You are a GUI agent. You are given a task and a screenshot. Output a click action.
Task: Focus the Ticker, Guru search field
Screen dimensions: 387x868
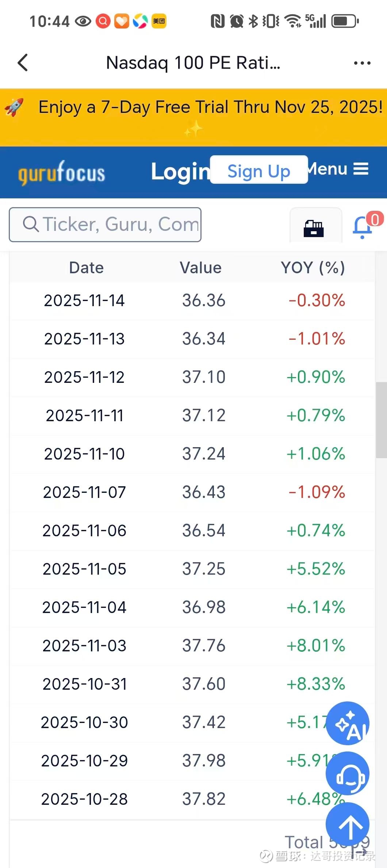(120, 224)
